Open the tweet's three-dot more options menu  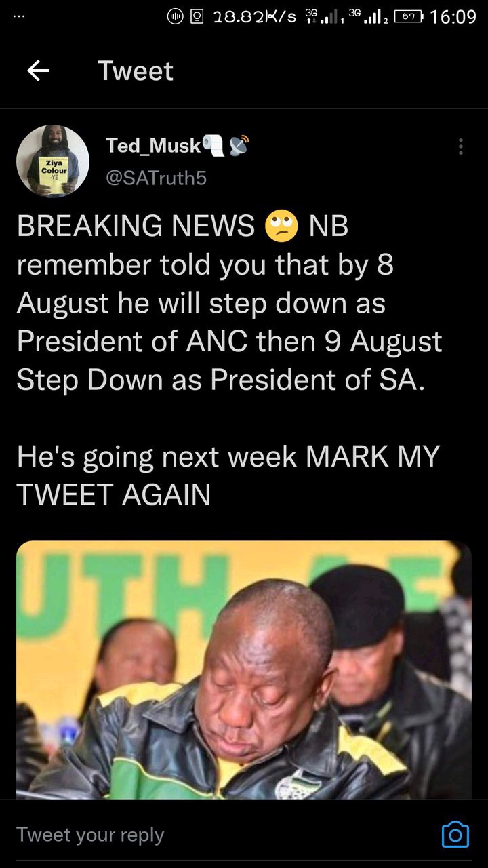pyautogui.click(x=461, y=146)
